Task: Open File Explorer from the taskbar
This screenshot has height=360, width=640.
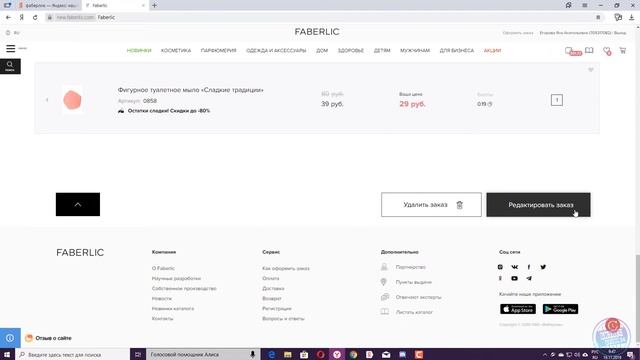Action: (288, 354)
